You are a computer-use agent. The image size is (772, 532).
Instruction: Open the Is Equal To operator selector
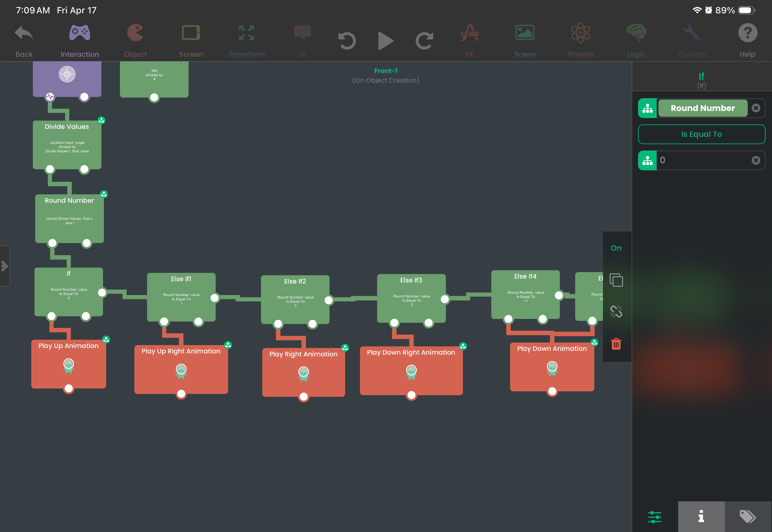click(x=701, y=134)
